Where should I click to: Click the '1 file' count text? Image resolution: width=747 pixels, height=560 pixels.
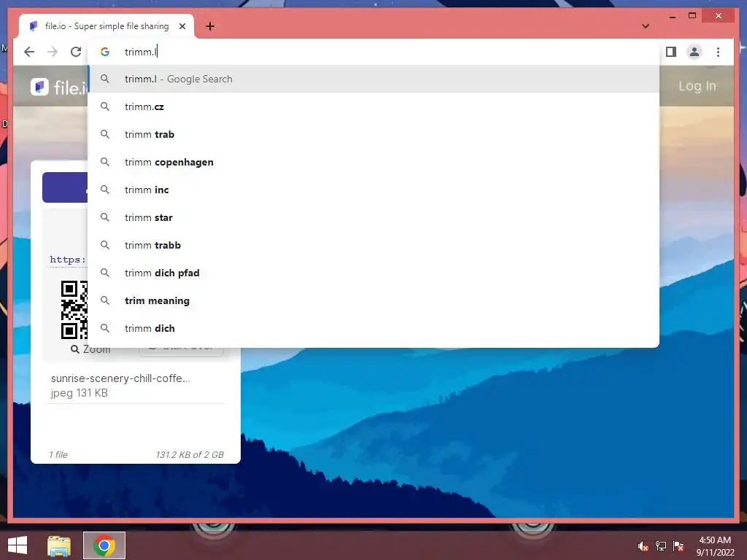coord(58,455)
